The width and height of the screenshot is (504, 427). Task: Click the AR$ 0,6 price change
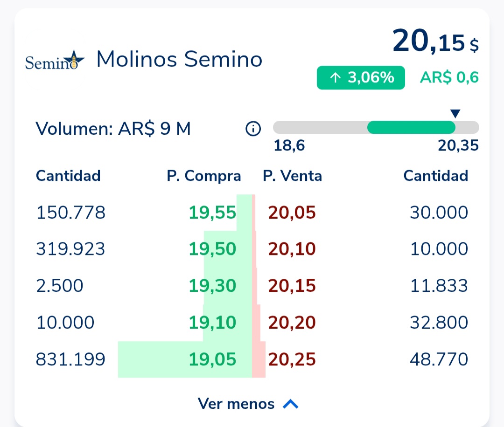pos(449,77)
